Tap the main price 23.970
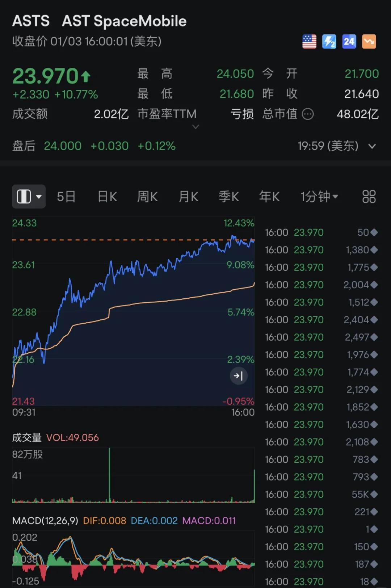This screenshot has width=391, height=588. [46, 76]
